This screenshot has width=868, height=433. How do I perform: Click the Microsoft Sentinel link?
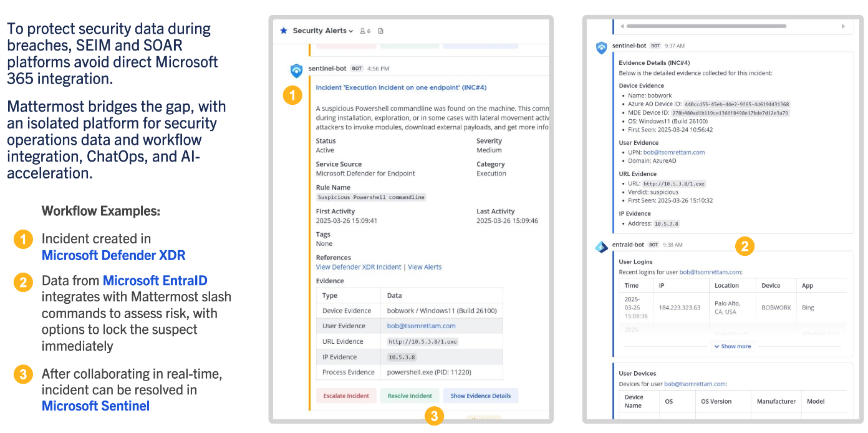[95, 406]
